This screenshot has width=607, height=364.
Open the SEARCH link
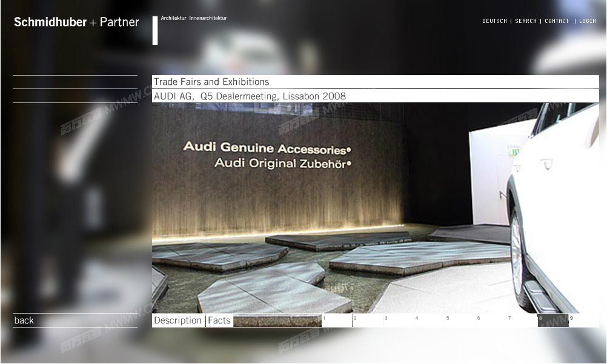point(526,21)
